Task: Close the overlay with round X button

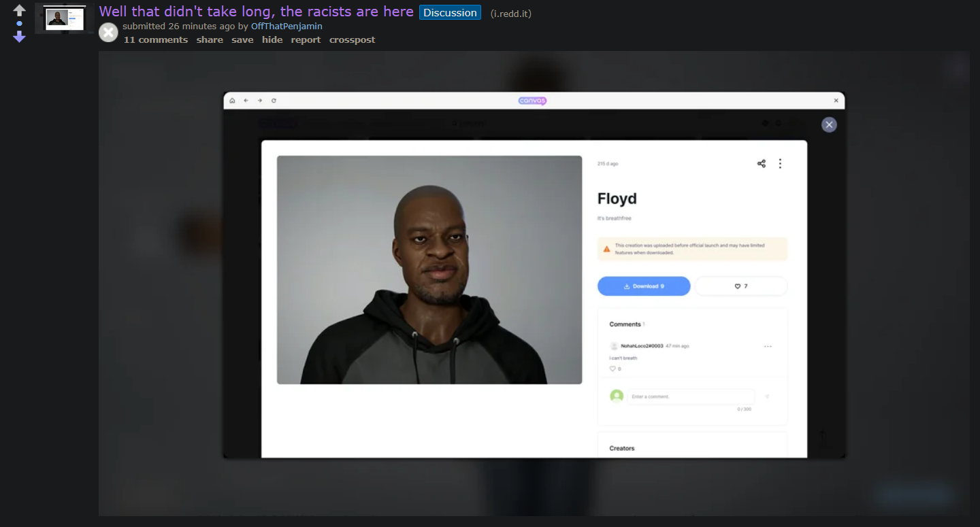Action: (828, 124)
